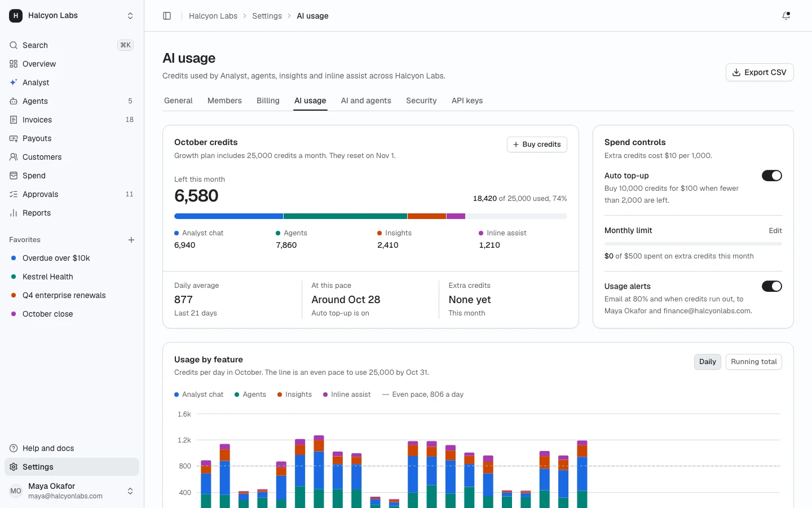Image resolution: width=812 pixels, height=508 pixels.
Task: Click the Monthly limit progress bar
Action: pyautogui.click(x=693, y=244)
